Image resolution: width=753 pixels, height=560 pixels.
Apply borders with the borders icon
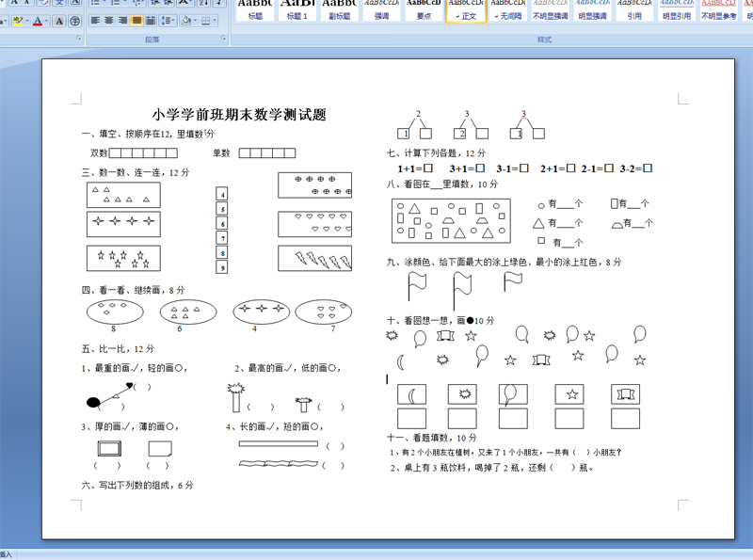[205, 20]
